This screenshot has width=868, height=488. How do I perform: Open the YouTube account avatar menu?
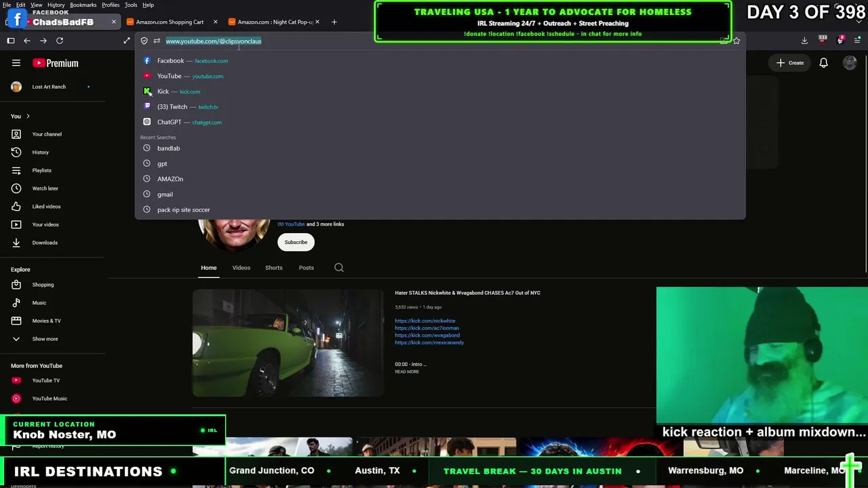[x=850, y=63]
